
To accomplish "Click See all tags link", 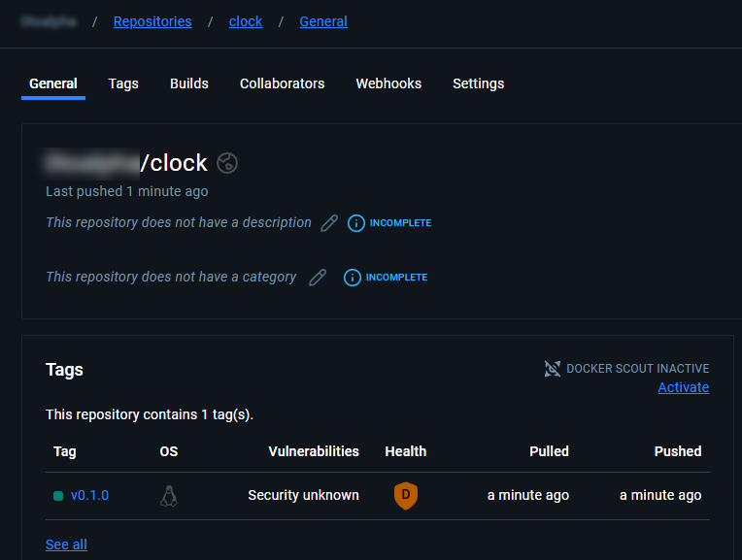I will coord(66,544).
